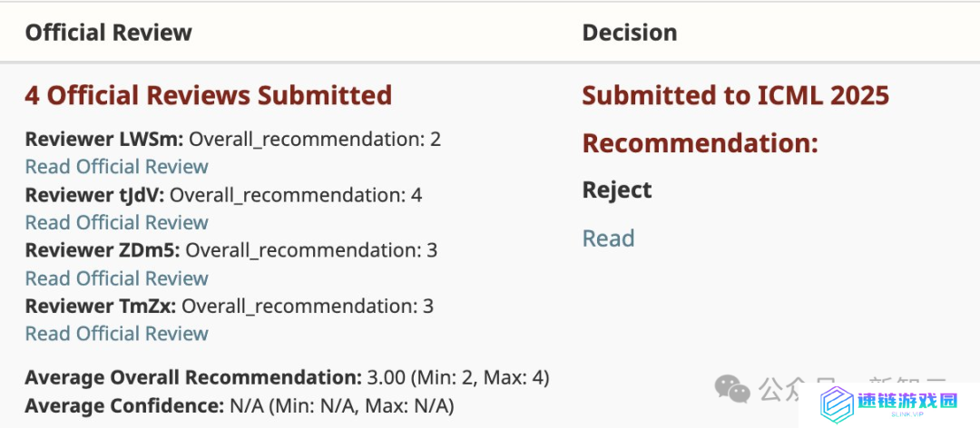Open Reviewer tJdV's Read Official Review link
Screen dimensions: 980x428
(x=116, y=222)
